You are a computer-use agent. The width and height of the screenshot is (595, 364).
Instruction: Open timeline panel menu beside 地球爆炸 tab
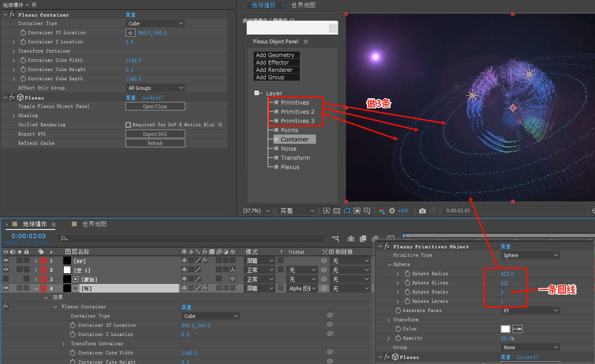[x=54, y=224]
